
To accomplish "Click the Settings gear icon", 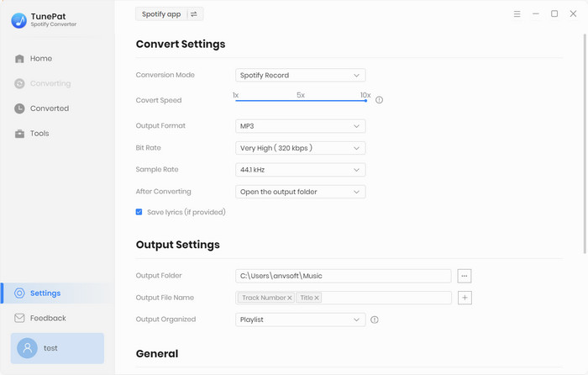I will pos(19,293).
